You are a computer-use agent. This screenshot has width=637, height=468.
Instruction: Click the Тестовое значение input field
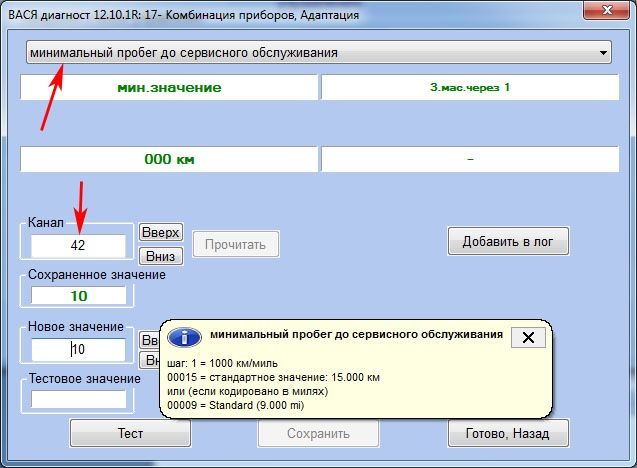coord(78,398)
